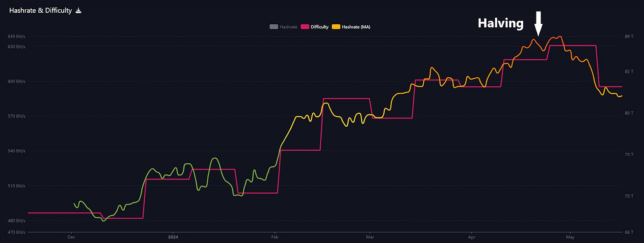Click the 'Hashrate & Difficulty' chart title
Image resolution: width=644 pixels, height=243 pixels.
coord(40,11)
